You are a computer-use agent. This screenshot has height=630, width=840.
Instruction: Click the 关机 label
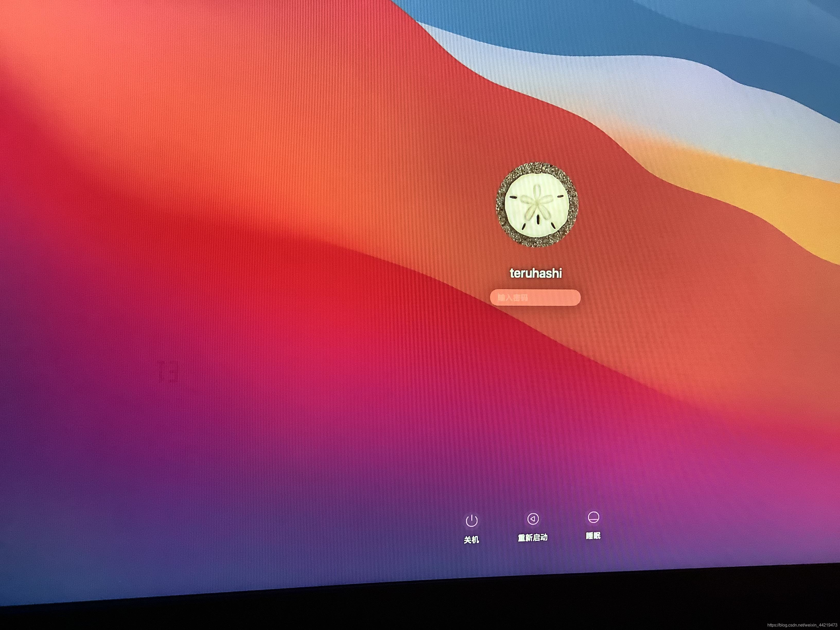pyautogui.click(x=471, y=540)
